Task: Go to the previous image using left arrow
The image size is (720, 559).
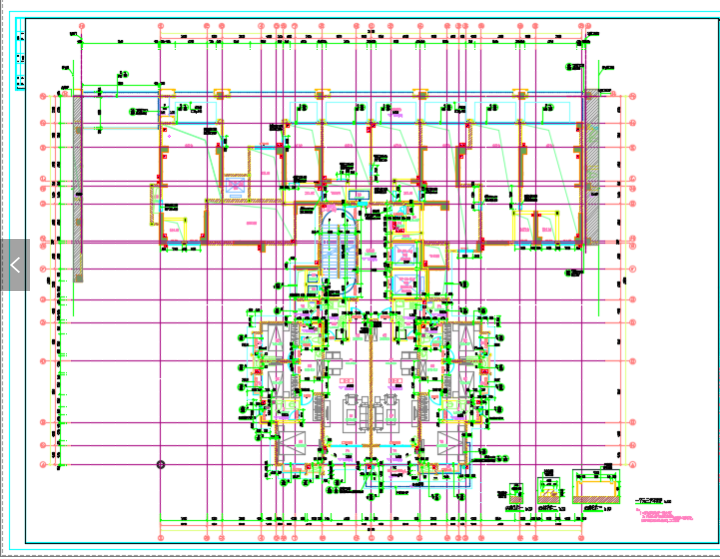Action: [15, 265]
